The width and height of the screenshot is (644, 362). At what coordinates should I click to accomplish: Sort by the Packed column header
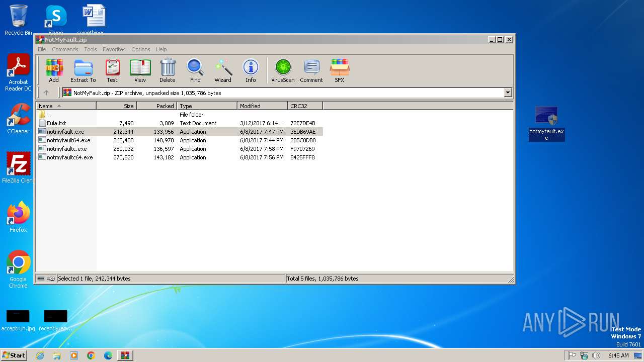[156, 106]
